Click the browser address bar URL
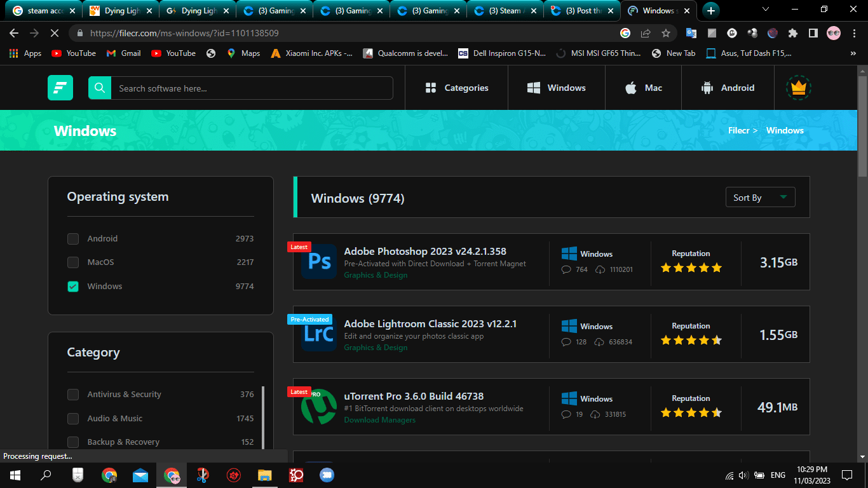The width and height of the screenshot is (868, 488). click(x=184, y=33)
